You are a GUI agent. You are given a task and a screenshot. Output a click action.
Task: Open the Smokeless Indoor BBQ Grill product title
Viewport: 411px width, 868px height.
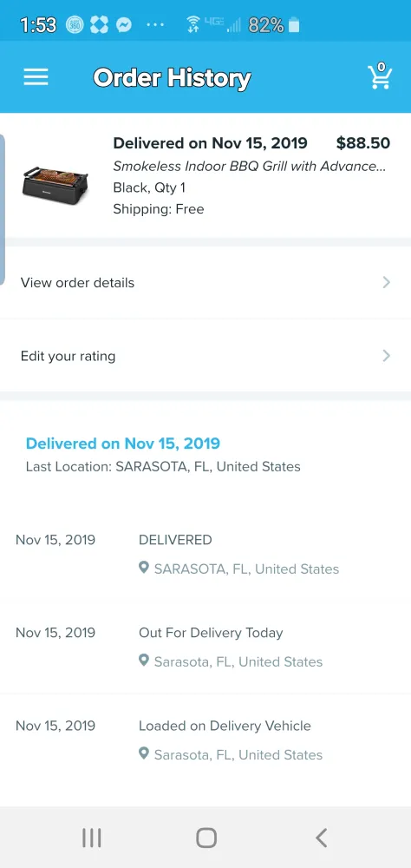click(x=248, y=166)
